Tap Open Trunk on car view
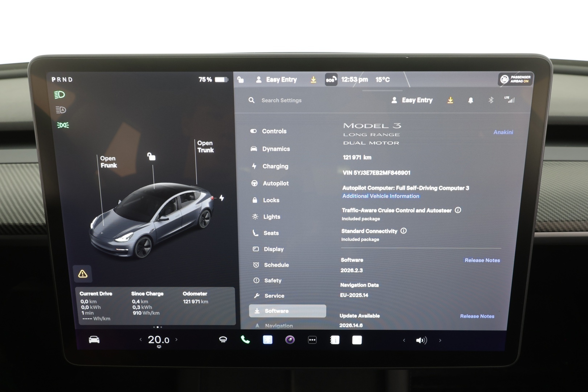Image resolution: width=588 pixels, height=392 pixels. tap(205, 147)
